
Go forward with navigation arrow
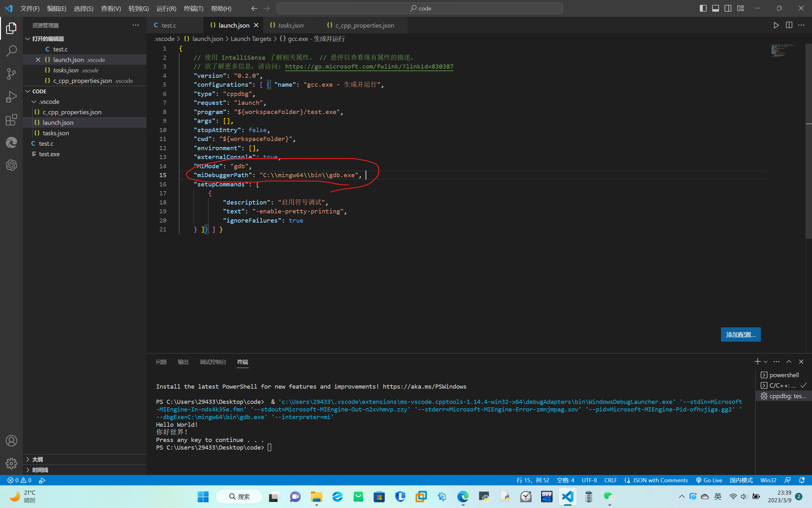[x=267, y=8]
